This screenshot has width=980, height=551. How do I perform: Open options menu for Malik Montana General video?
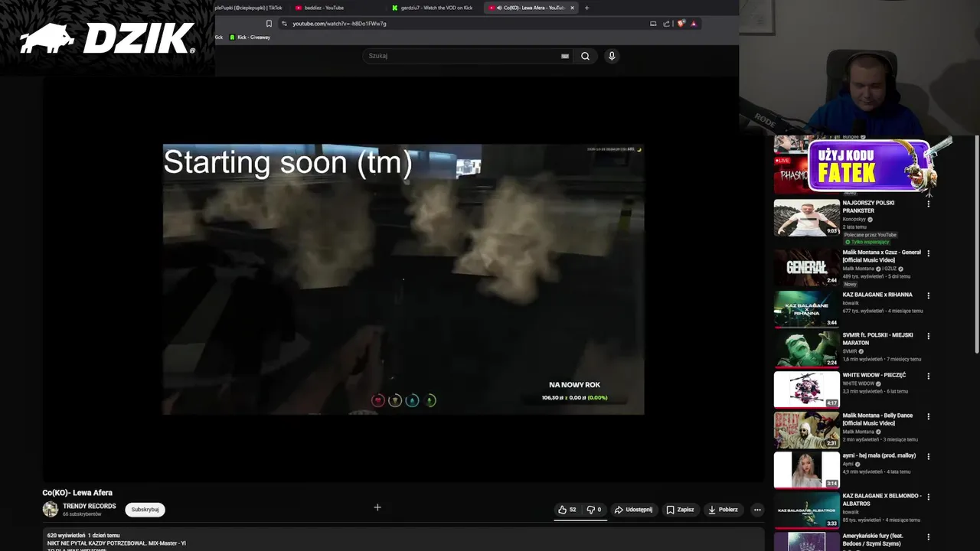[929, 253]
